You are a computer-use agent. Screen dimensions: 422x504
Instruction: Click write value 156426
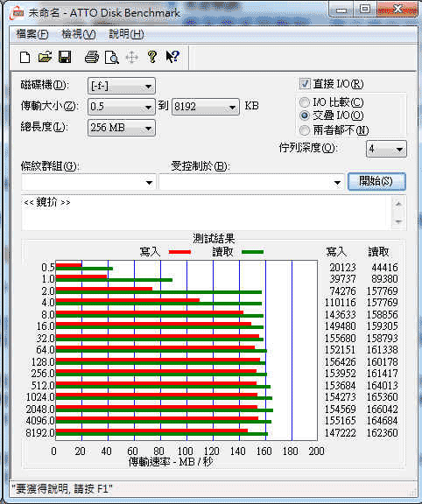[341, 362]
